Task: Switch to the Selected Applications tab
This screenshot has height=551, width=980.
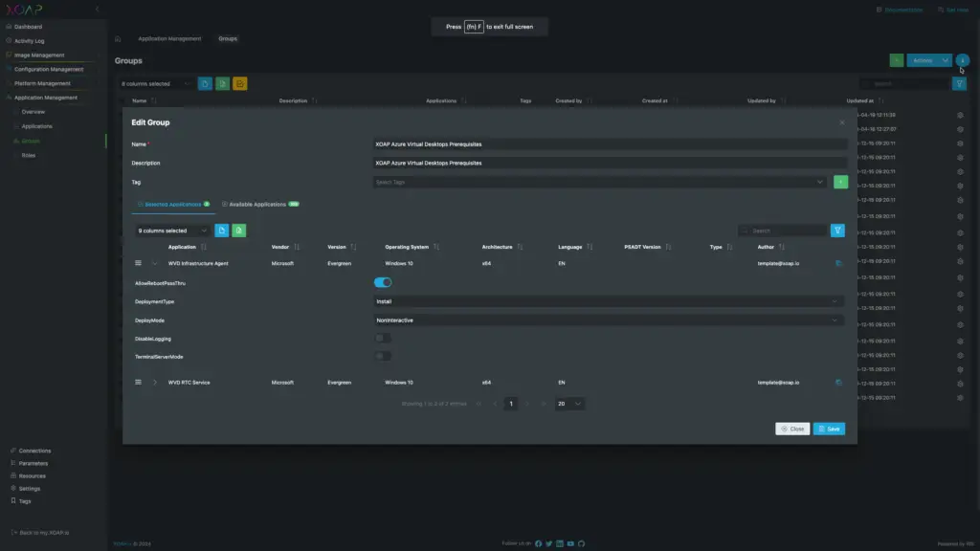Action: pyautogui.click(x=173, y=205)
